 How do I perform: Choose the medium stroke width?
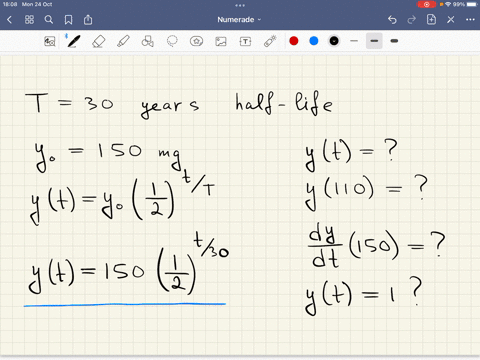click(374, 41)
